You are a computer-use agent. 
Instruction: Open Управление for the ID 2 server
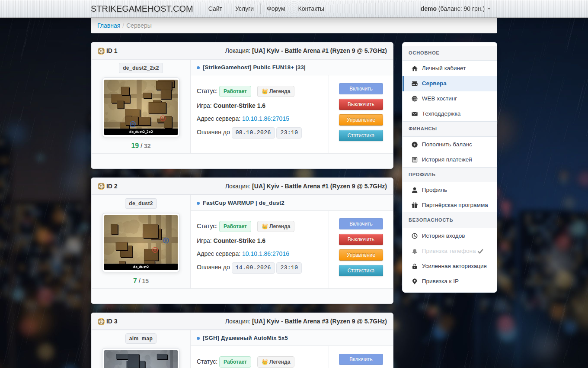point(361,255)
